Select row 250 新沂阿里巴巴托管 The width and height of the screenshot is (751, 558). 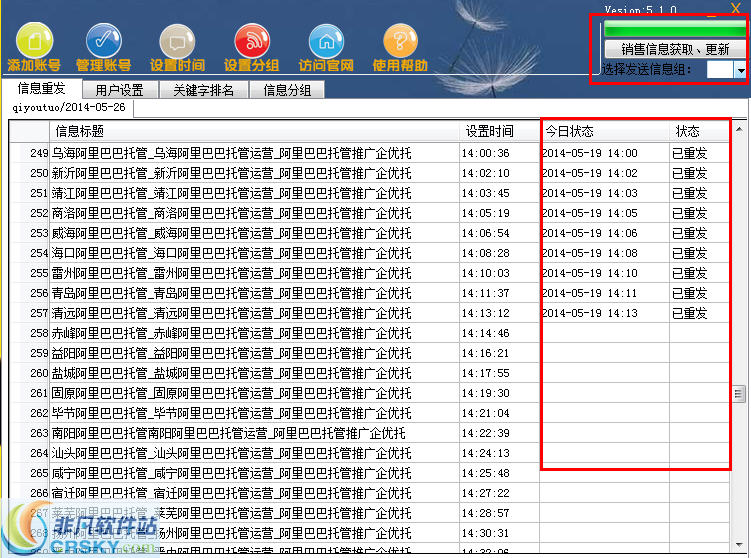coord(369,173)
